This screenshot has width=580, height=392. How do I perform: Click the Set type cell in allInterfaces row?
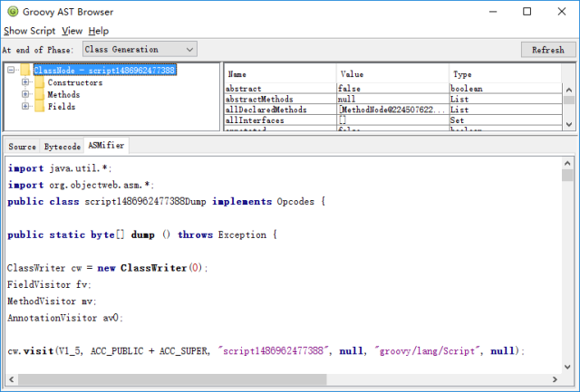[x=506, y=120]
